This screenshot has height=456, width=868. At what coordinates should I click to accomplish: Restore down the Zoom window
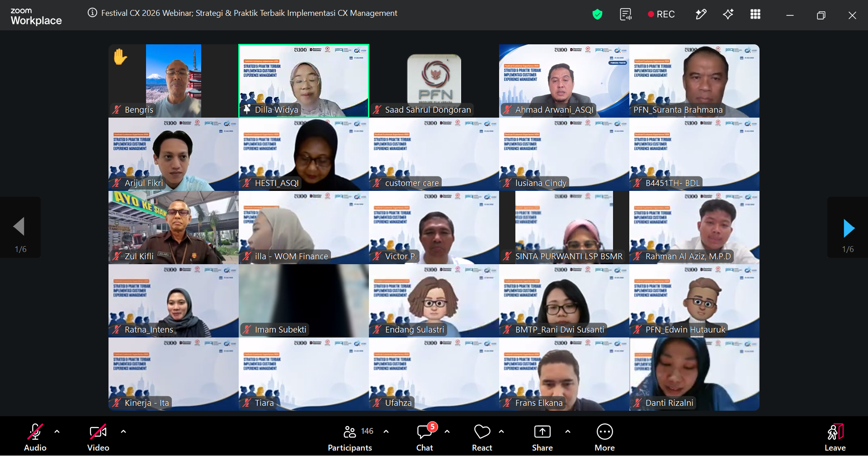point(821,15)
